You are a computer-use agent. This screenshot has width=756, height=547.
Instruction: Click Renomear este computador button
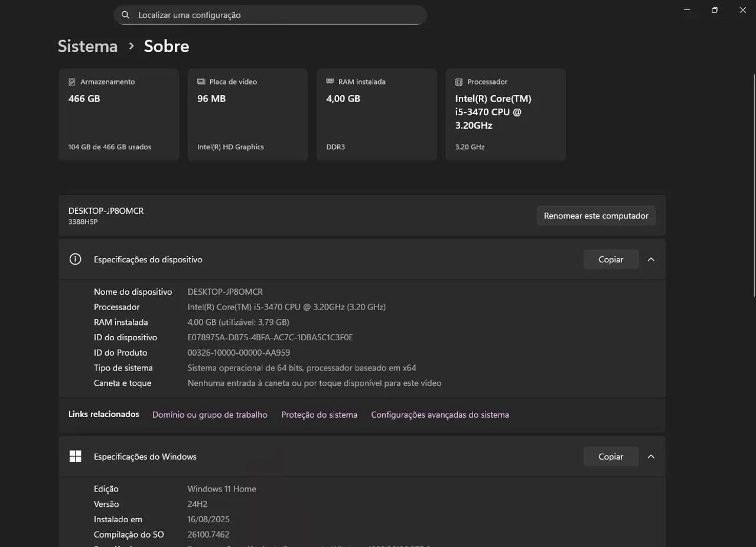596,216
